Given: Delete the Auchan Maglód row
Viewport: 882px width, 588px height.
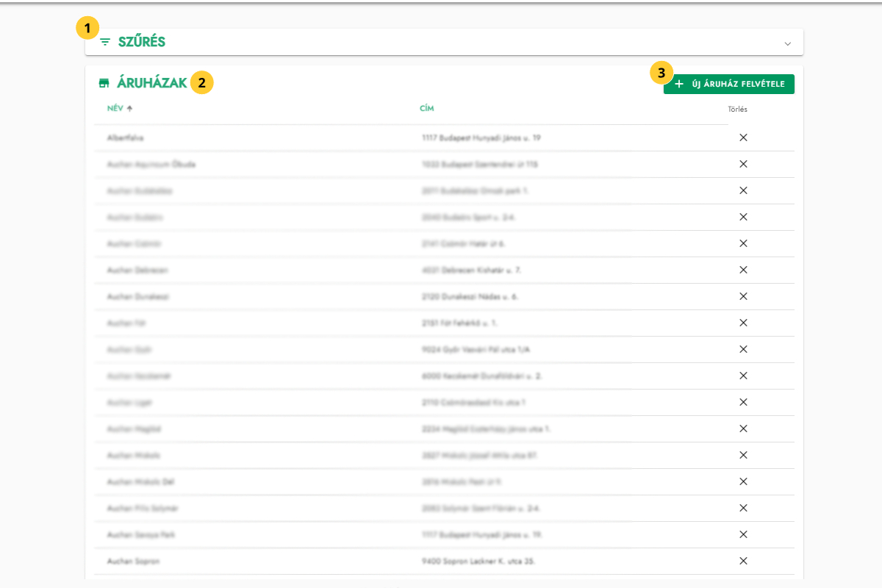Looking at the screenshot, I should coord(743,429).
